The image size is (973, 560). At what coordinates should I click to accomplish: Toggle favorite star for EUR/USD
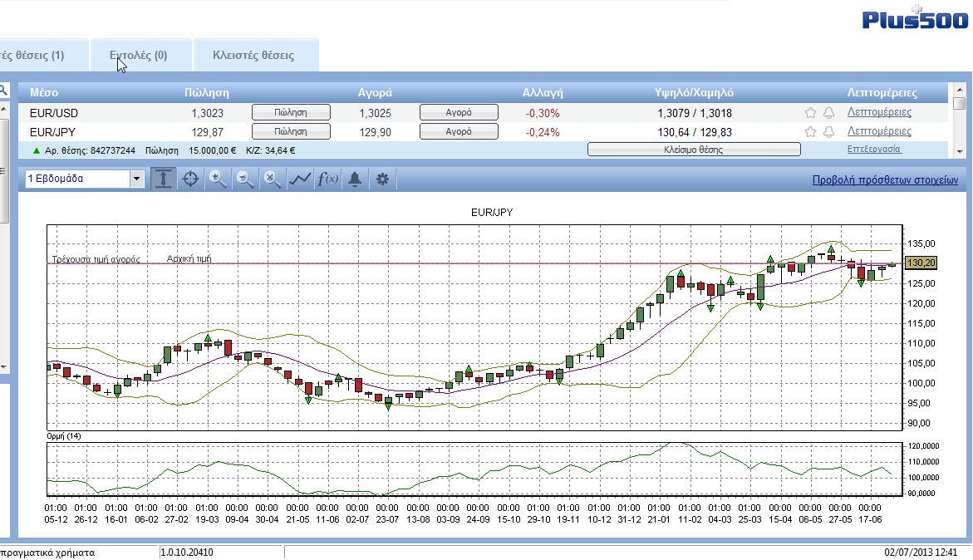click(x=810, y=113)
